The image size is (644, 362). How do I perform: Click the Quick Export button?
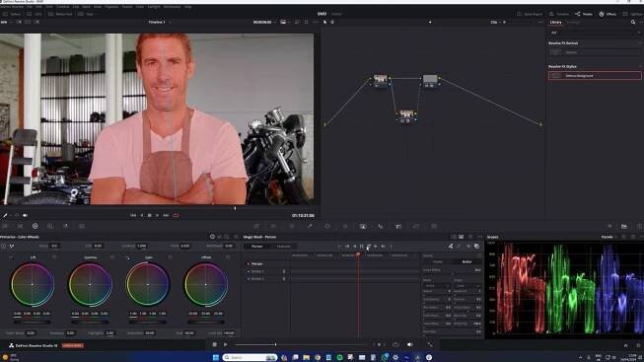click(531, 14)
